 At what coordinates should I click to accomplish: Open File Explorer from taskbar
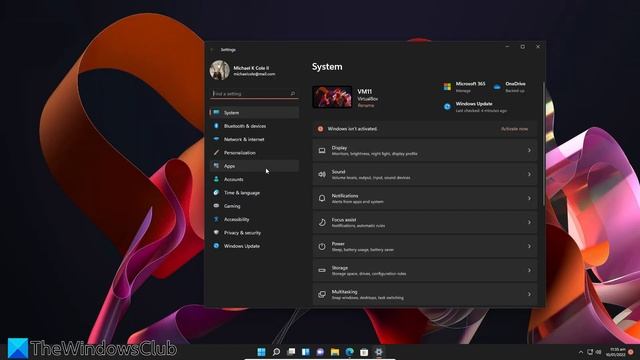coord(335,352)
